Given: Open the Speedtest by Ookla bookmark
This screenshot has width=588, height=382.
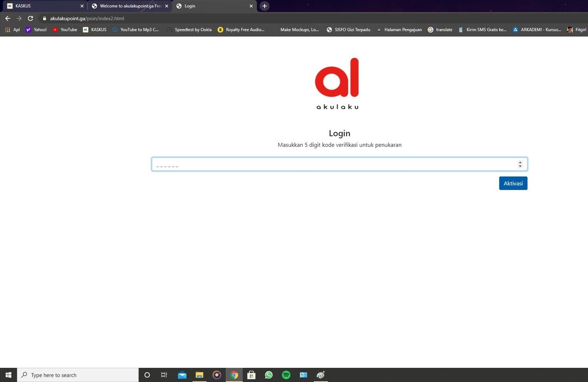Looking at the screenshot, I should pyautogui.click(x=189, y=29).
